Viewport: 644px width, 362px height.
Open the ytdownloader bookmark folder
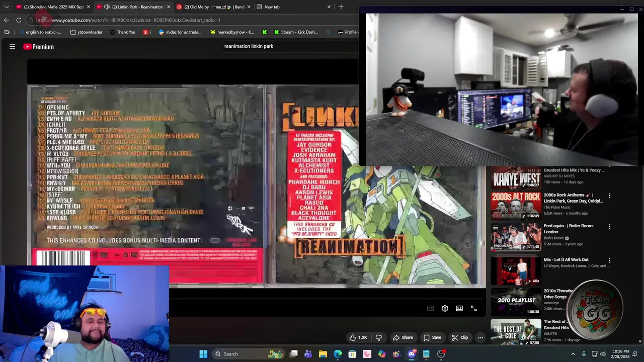(x=87, y=32)
